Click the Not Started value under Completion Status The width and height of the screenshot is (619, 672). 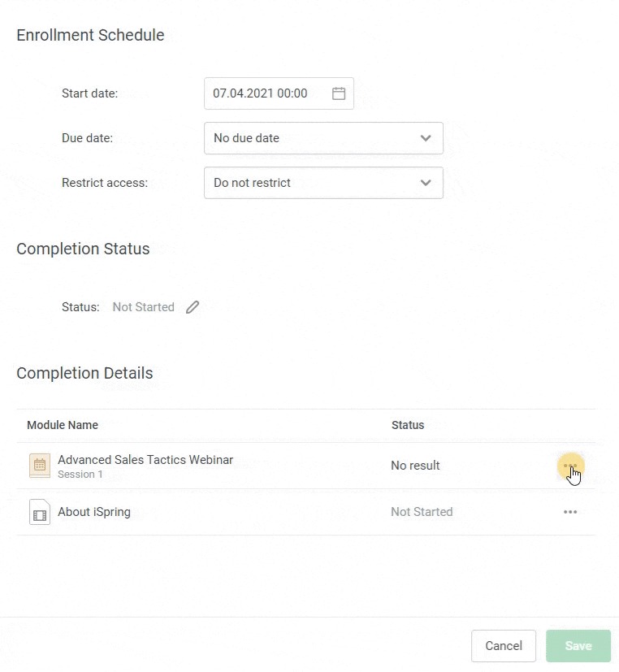point(143,307)
